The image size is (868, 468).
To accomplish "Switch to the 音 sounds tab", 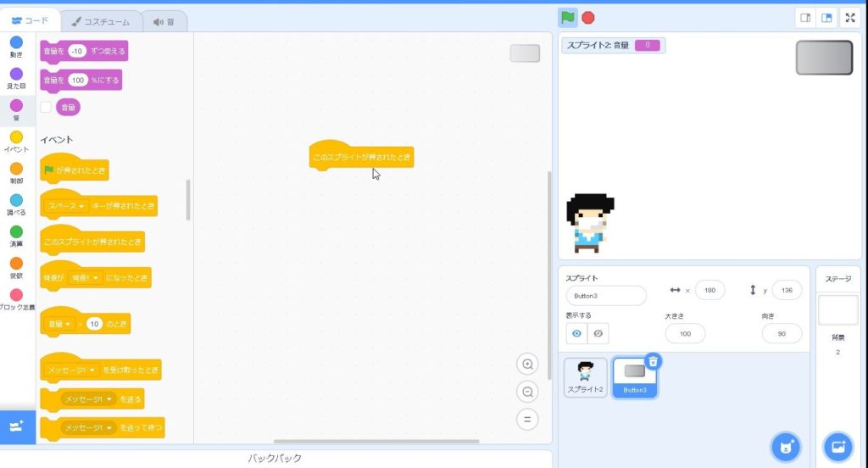I will point(164,21).
